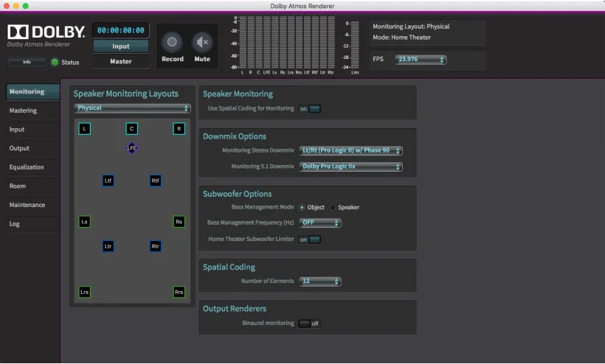Toggle Home Theater Subwoofer Limiter switch

click(x=310, y=239)
